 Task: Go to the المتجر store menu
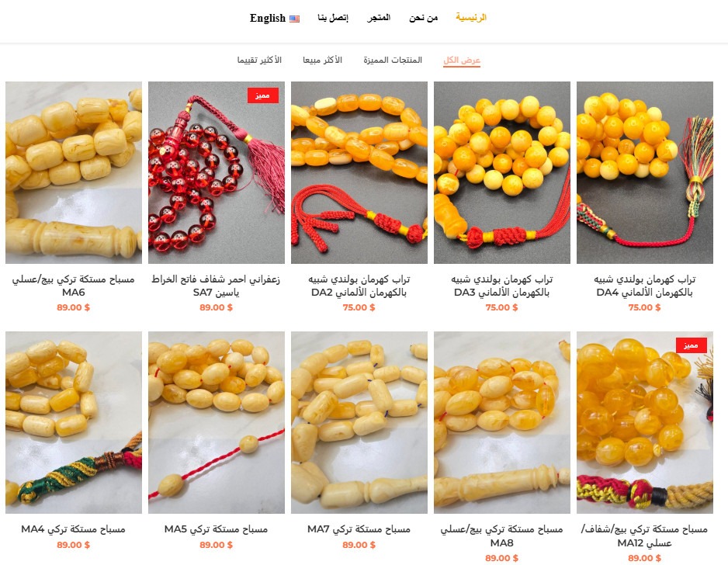coord(379,18)
